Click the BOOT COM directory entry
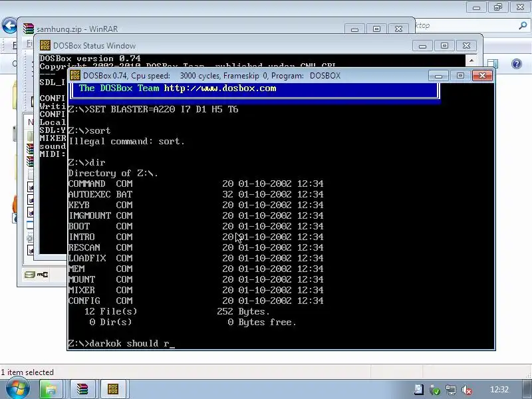Viewport: 532px width, 399px height. (x=196, y=226)
